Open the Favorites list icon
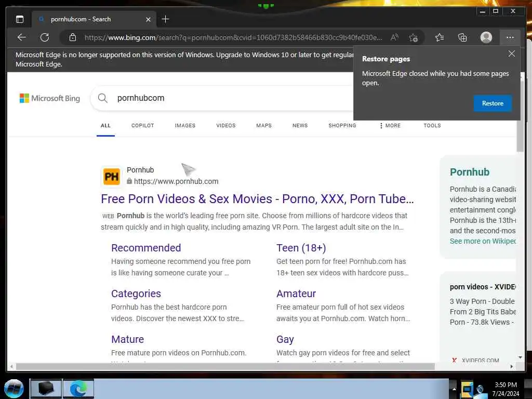 440,37
